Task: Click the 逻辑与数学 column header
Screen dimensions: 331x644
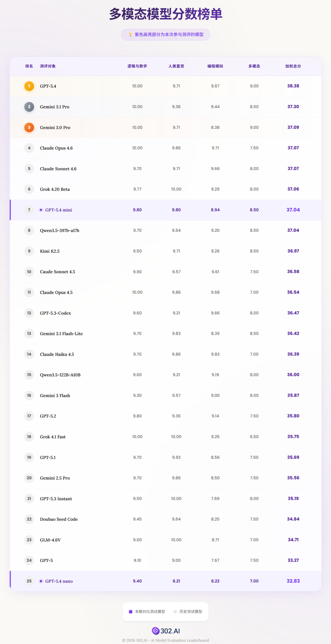Action: pyautogui.click(x=137, y=66)
